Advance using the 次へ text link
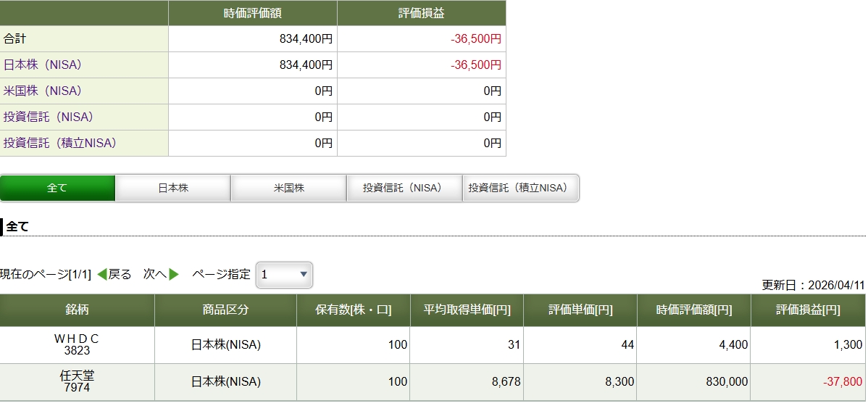 [x=154, y=275]
